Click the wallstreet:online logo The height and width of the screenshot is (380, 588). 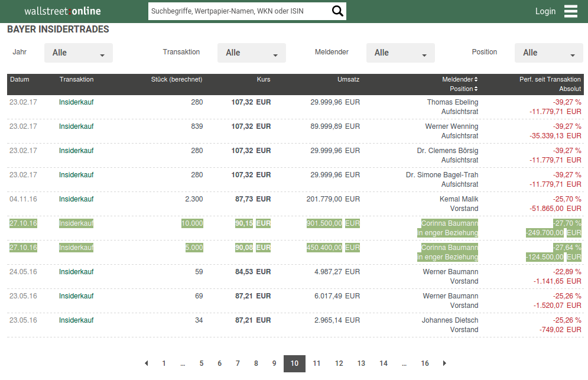click(63, 11)
